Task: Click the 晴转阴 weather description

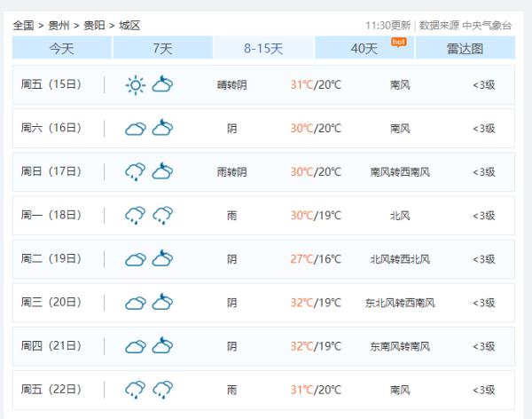Action: 232,85
